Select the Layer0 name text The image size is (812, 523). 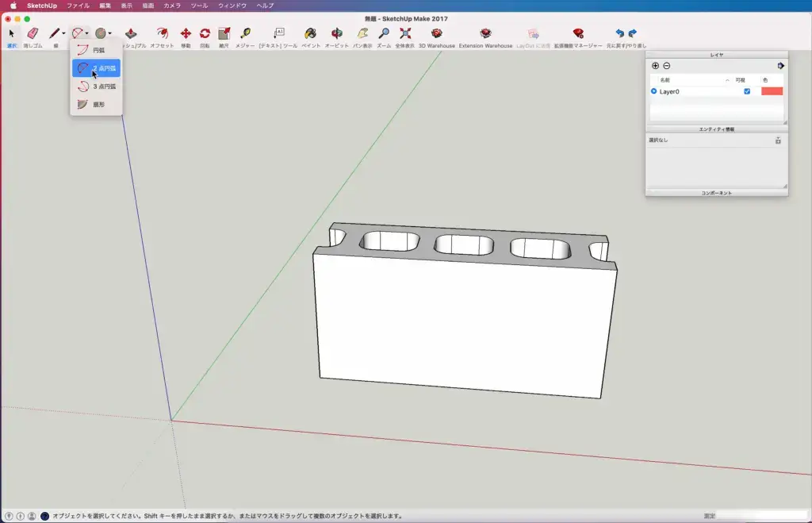[669, 92]
